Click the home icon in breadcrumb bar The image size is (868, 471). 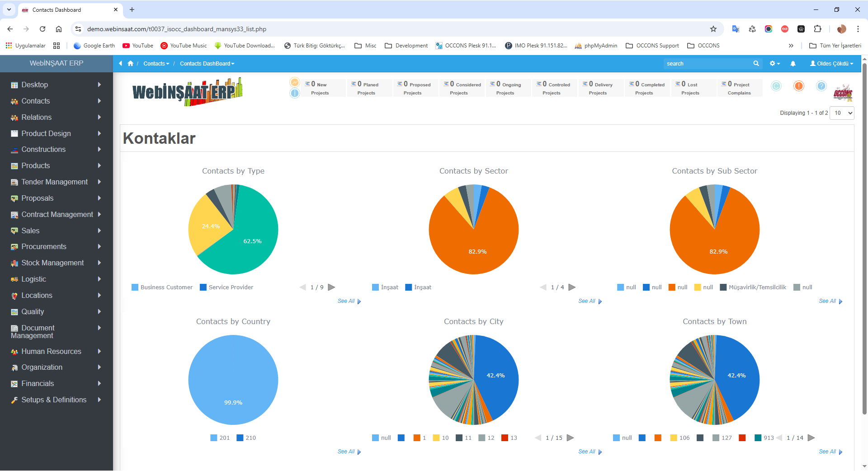131,64
